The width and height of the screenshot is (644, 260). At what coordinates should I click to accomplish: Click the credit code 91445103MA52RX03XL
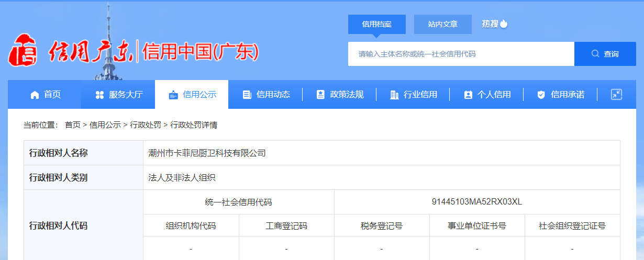click(477, 202)
